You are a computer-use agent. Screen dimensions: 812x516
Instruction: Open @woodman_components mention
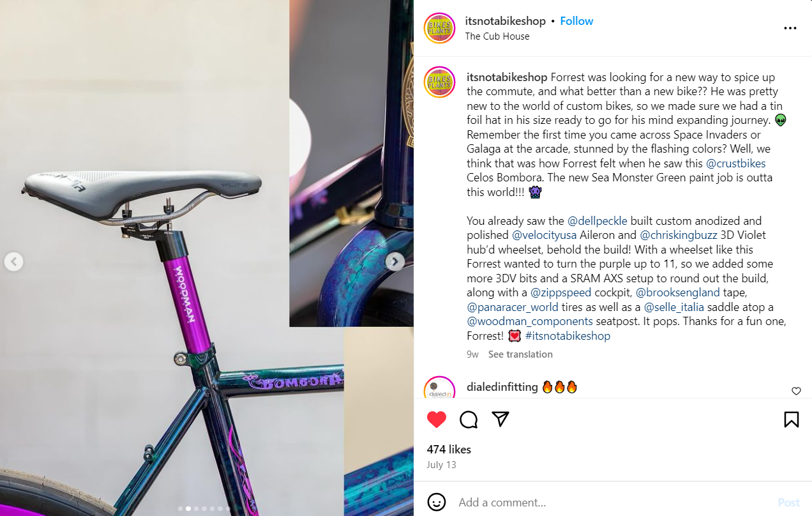530,321
